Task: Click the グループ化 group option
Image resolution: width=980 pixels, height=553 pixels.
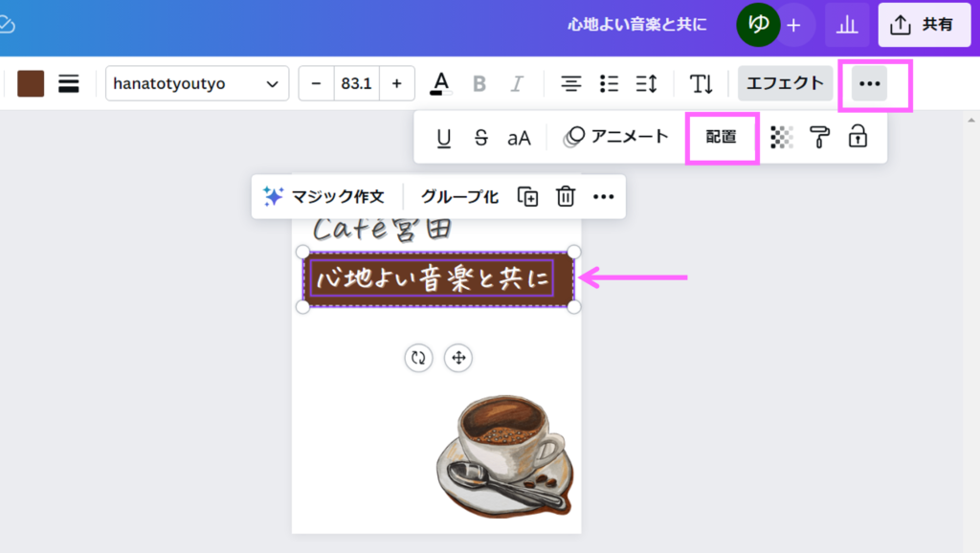Action: [x=459, y=196]
